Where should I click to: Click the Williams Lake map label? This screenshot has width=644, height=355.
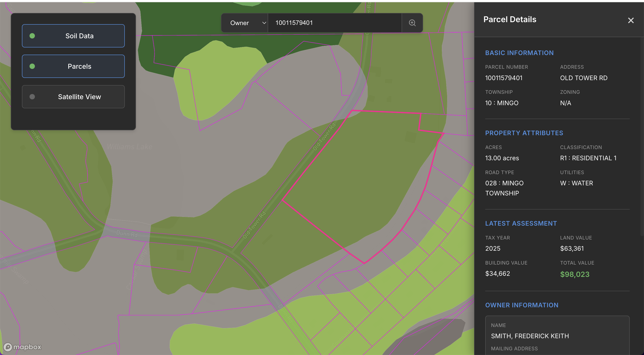coord(129,147)
